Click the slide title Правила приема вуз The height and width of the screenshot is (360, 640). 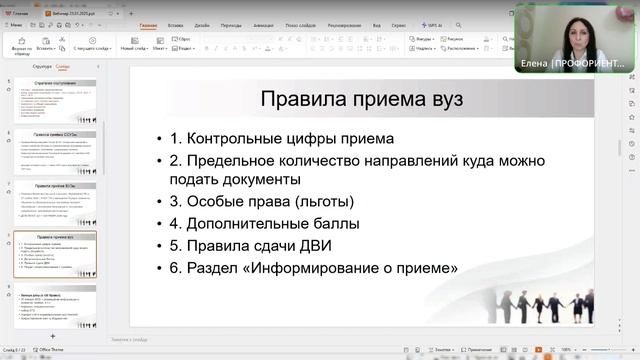pos(362,99)
